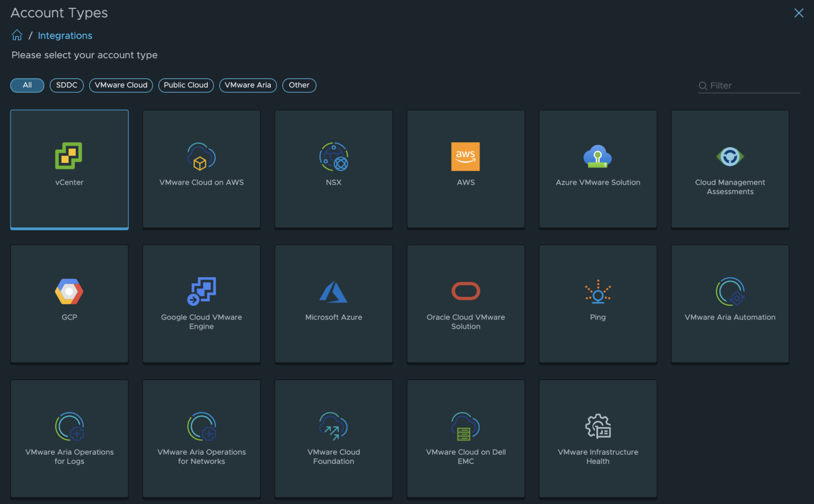Select VMware Infrastructure Health tile

[x=598, y=438]
